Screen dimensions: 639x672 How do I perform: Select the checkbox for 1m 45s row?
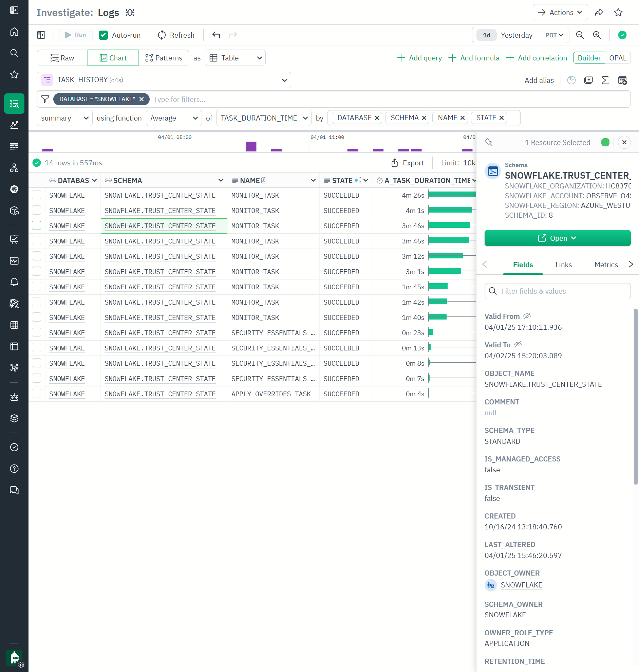(x=36, y=287)
